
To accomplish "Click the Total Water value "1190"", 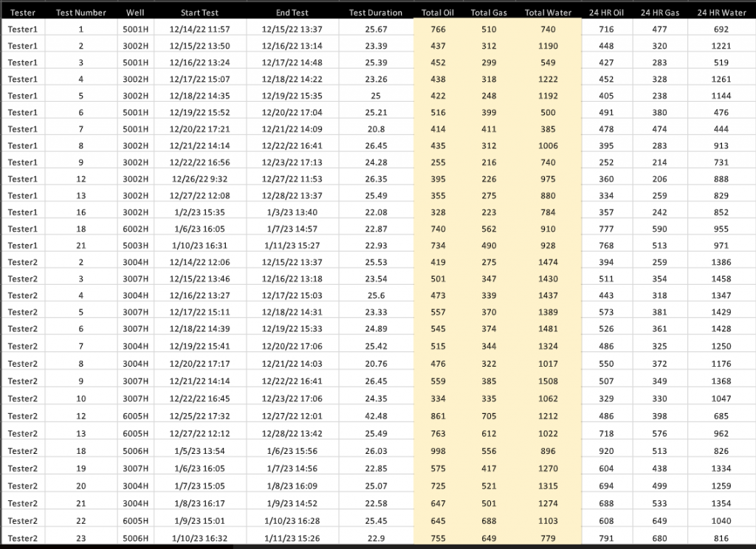I will 549,46.
